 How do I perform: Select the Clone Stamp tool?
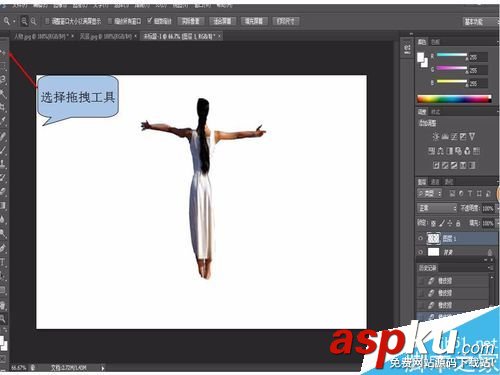pyautogui.click(x=3, y=163)
